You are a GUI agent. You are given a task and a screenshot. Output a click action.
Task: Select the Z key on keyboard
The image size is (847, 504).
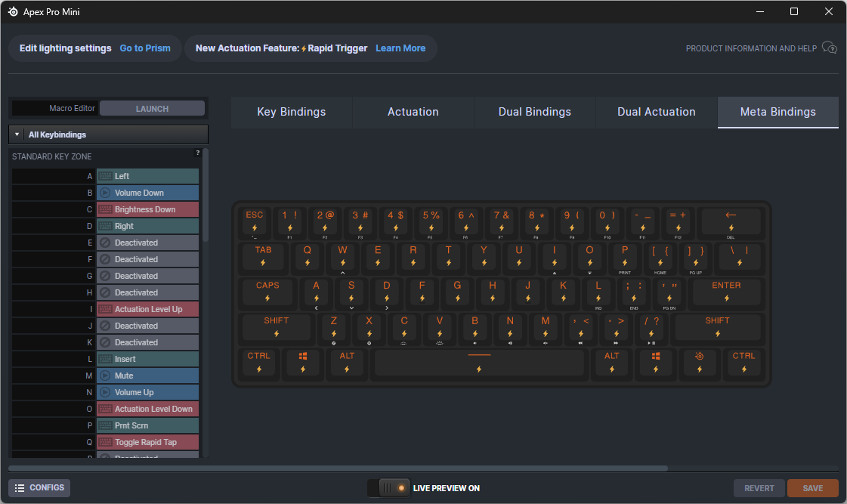point(334,327)
